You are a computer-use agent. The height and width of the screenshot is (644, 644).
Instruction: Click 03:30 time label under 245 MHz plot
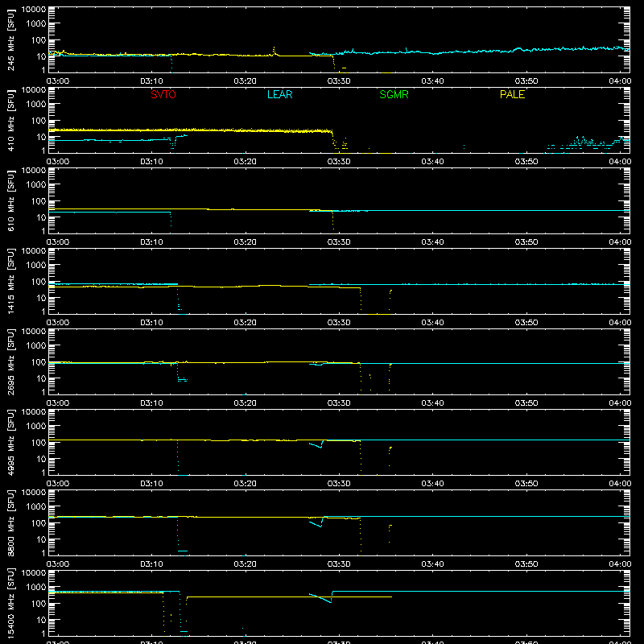tap(339, 81)
